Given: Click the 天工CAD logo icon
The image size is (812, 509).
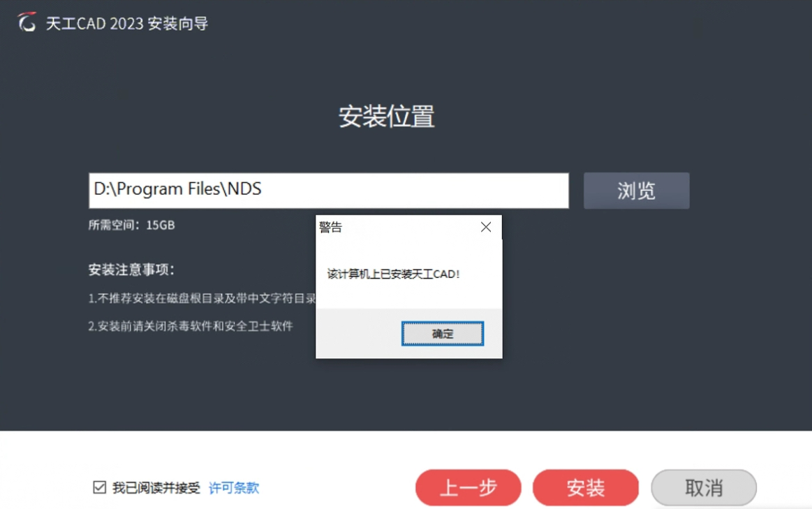Looking at the screenshot, I should (x=27, y=22).
